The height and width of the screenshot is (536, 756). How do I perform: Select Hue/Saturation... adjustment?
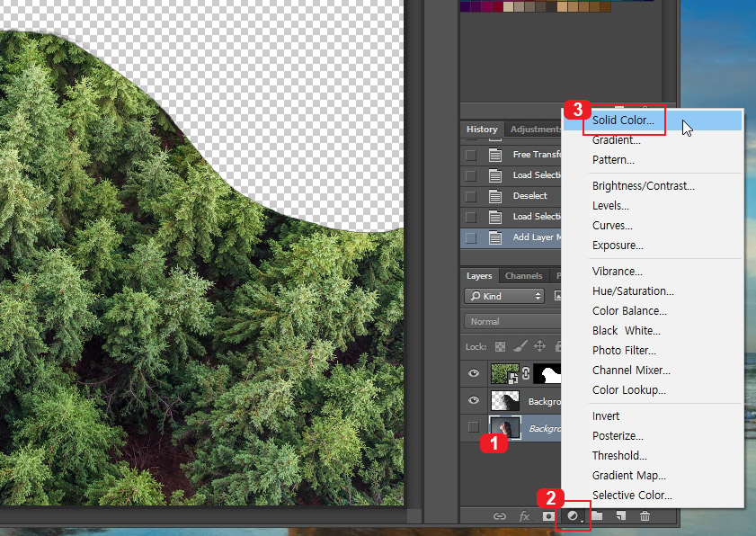point(653,290)
